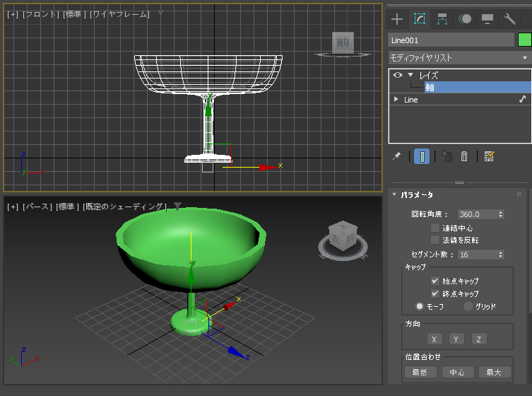Click the Y direction button

456,339
